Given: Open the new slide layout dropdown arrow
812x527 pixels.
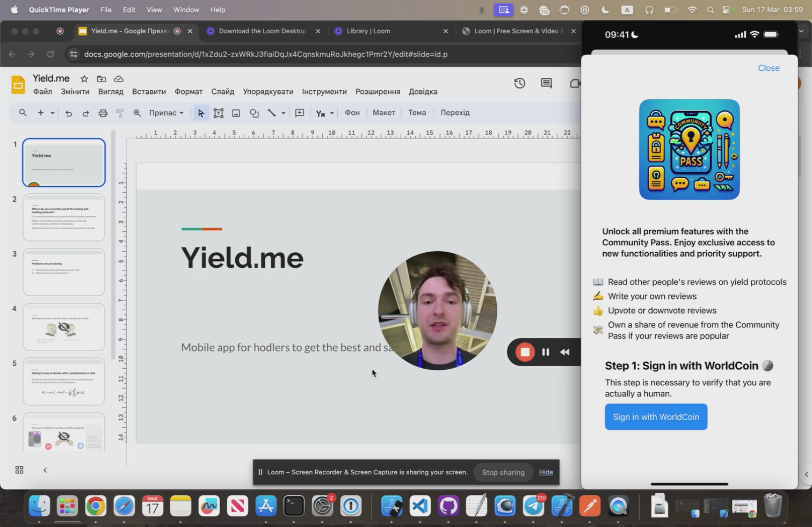Looking at the screenshot, I should coord(52,113).
